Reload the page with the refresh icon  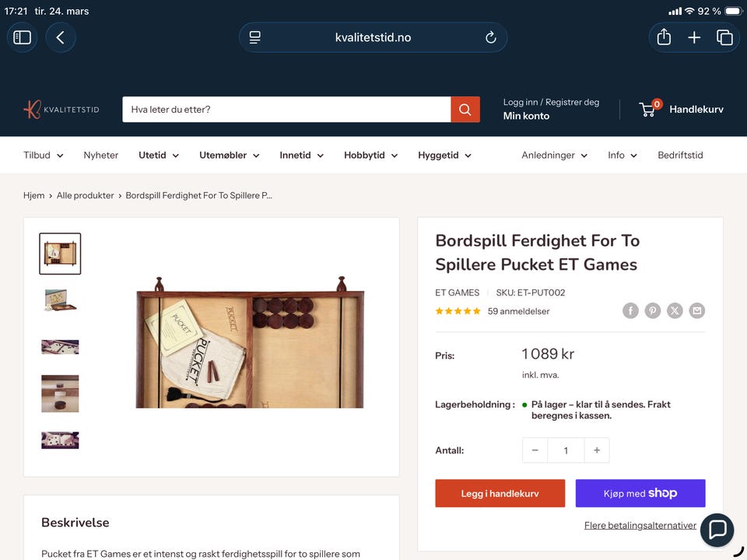491,37
